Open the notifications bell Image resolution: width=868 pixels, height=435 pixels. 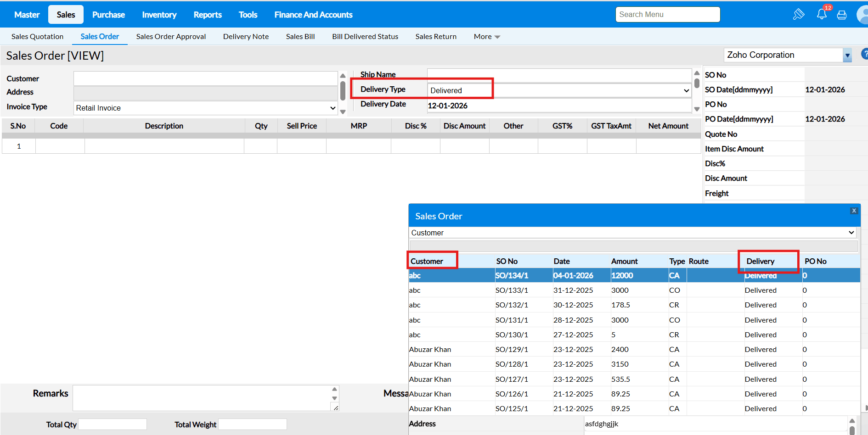(822, 14)
